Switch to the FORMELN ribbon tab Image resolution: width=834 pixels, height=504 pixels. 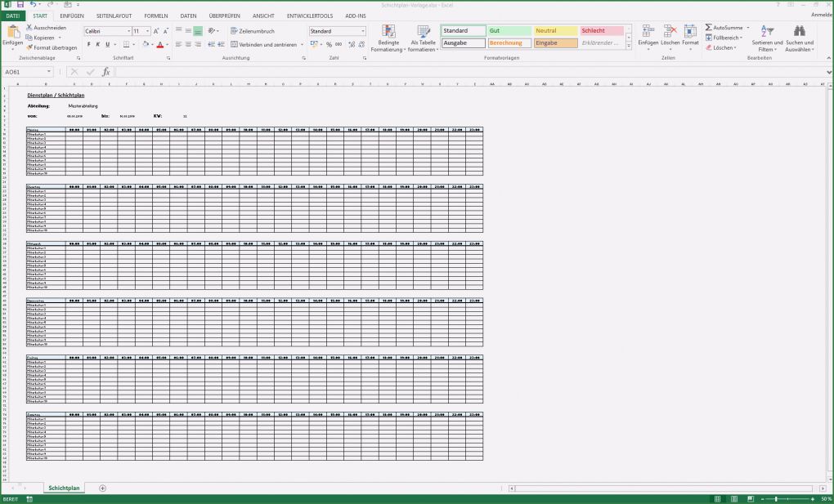pyautogui.click(x=155, y=15)
